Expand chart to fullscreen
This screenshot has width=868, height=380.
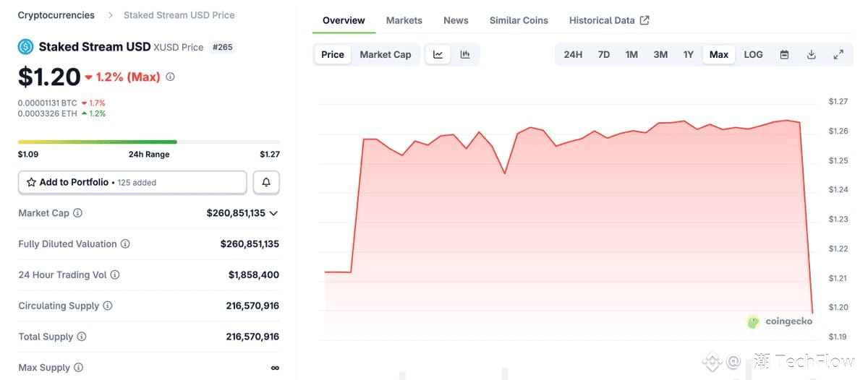click(838, 55)
